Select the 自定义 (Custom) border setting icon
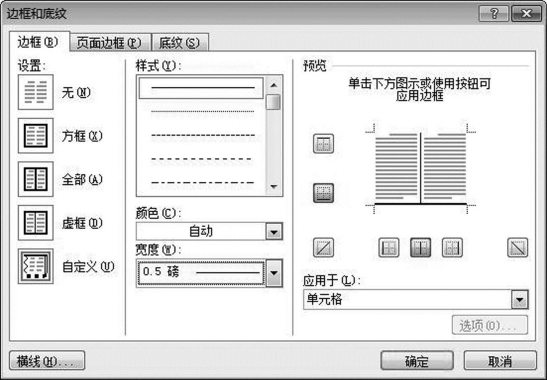The image size is (547, 380). pyautogui.click(x=36, y=266)
